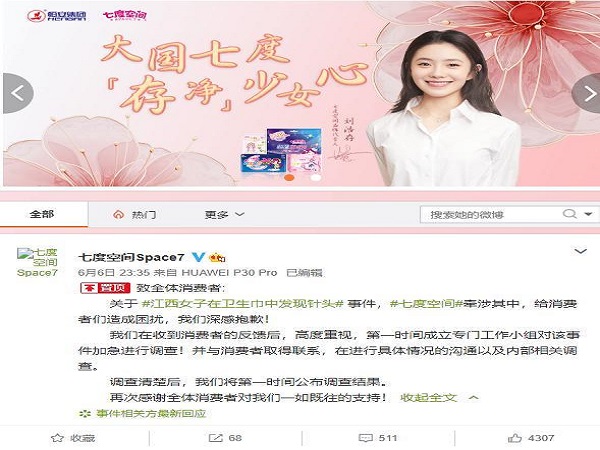Click the repost icon showing 68
600x450 pixels.
[225, 438]
